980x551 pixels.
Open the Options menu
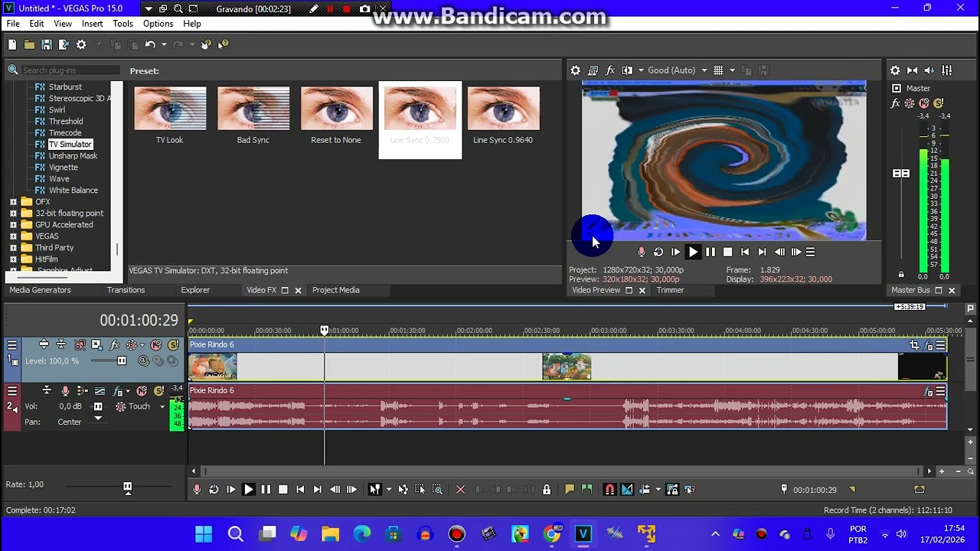pyautogui.click(x=158, y=24)
